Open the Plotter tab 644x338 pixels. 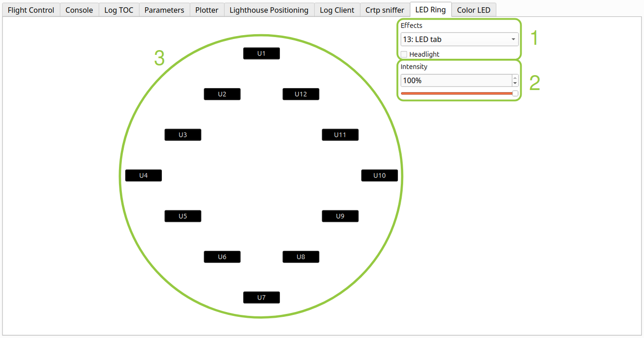[x=207, y=10]
